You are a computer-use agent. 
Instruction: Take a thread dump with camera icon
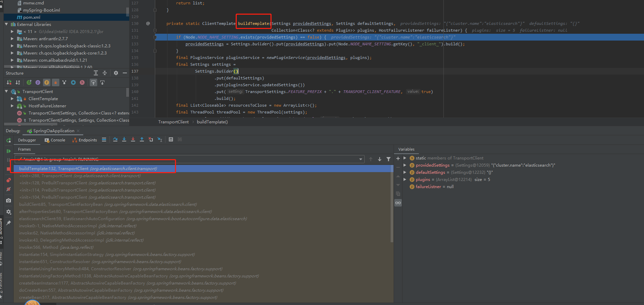[9, 200]
